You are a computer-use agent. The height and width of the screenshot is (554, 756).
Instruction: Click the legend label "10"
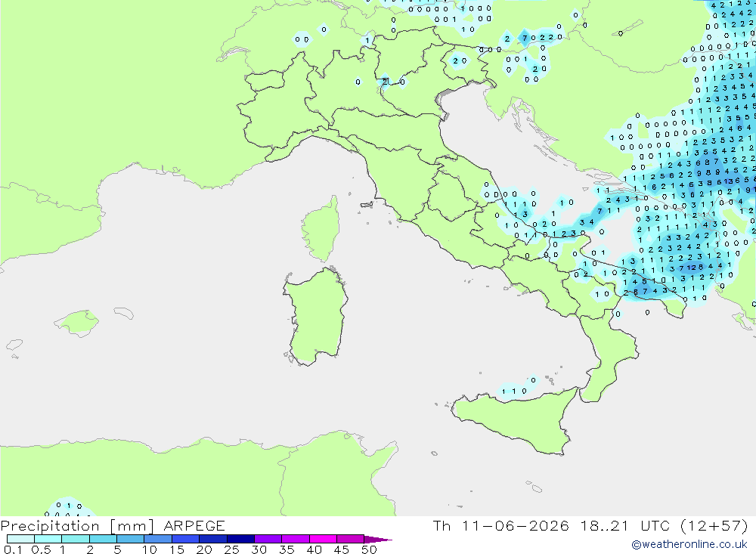pyautogui.click(x=150, y=549)
